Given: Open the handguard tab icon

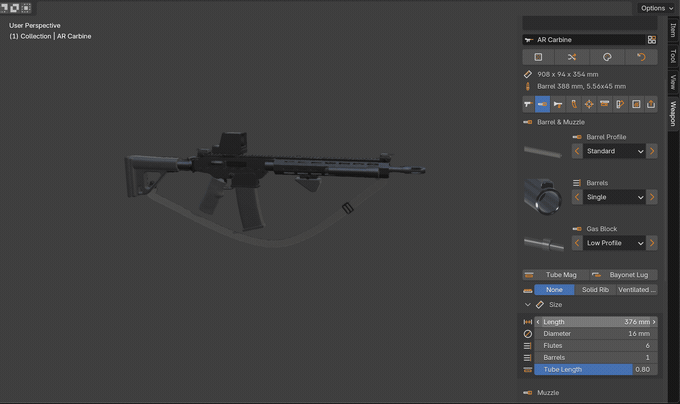Looking at the screenshot, I should coord(558,104).
